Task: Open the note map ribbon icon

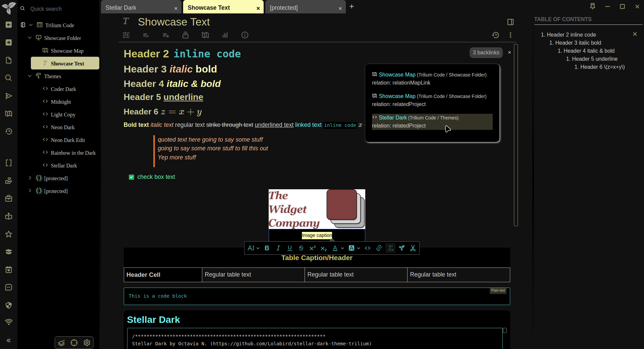Action: (x=205, y=35)
